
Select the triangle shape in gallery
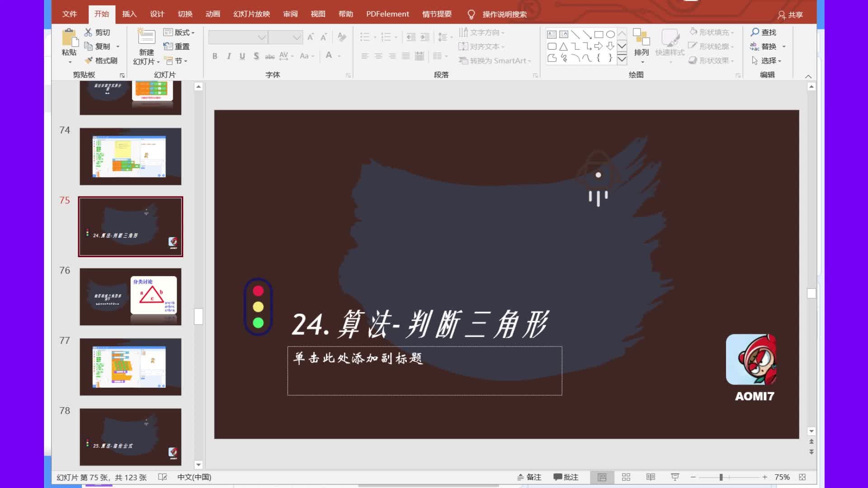pyautogui.click(x=563, y=46)
